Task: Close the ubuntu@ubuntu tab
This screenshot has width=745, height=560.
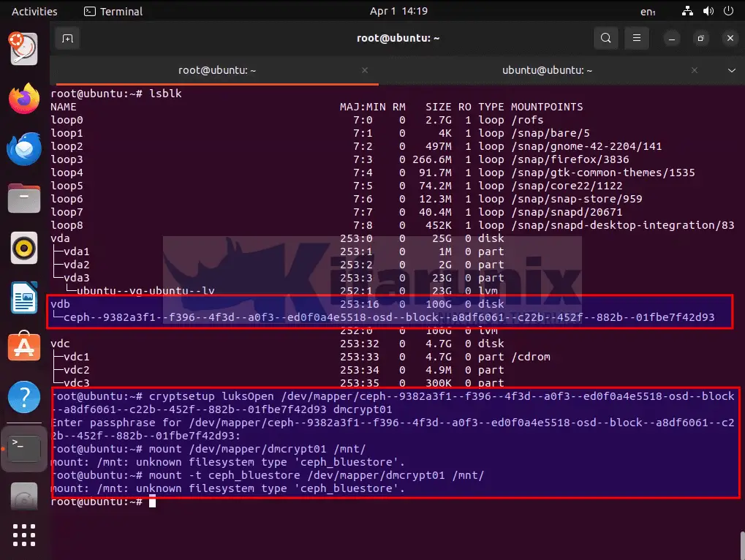Action: click(x=695, y=70)
